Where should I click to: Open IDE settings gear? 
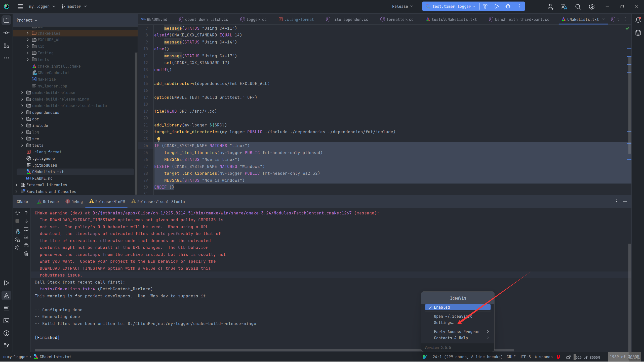pos(592,7)
